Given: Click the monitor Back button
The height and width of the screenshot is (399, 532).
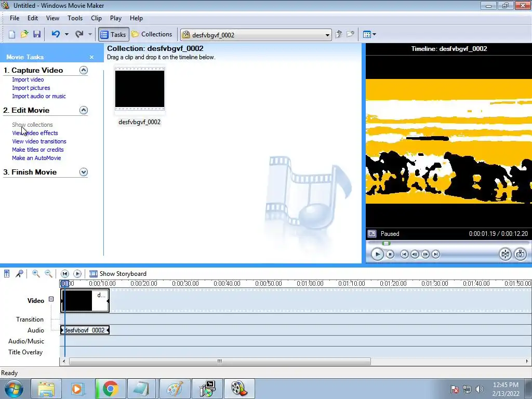Looking at the screenshot, I should (x=404, y=254).
